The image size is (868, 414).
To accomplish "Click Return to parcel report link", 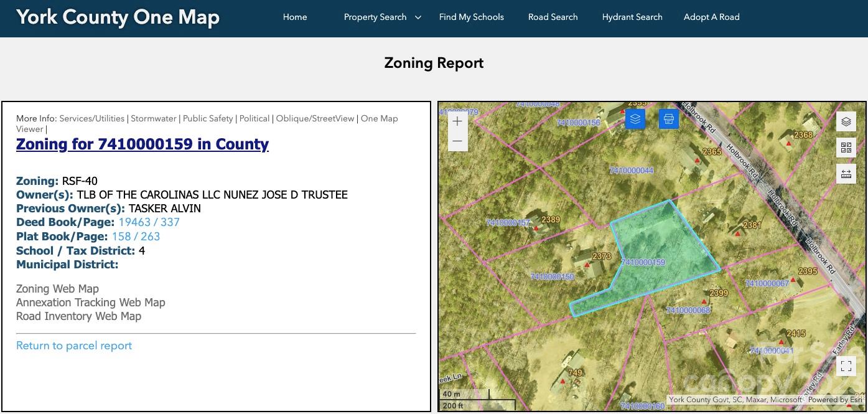I will 74,346.
